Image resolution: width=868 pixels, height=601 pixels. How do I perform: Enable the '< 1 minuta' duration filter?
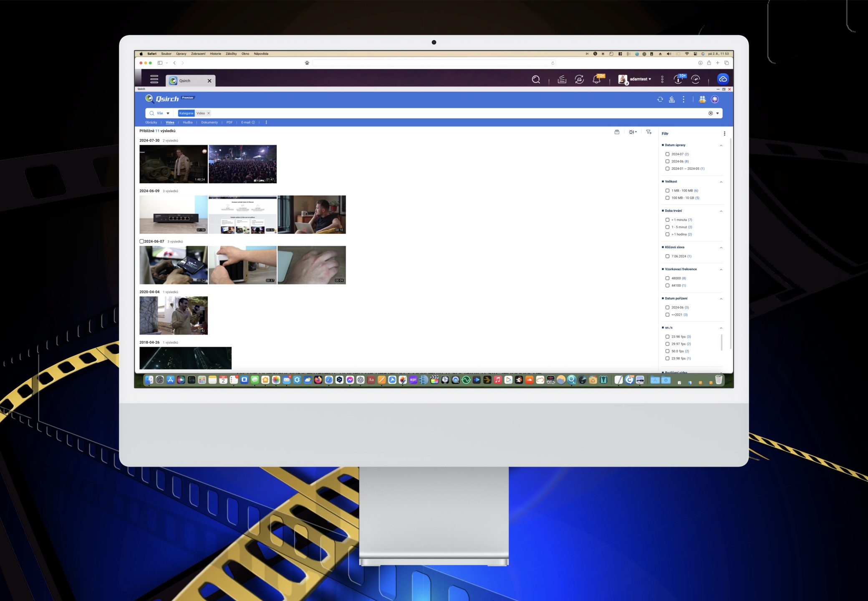coord(667,220)
